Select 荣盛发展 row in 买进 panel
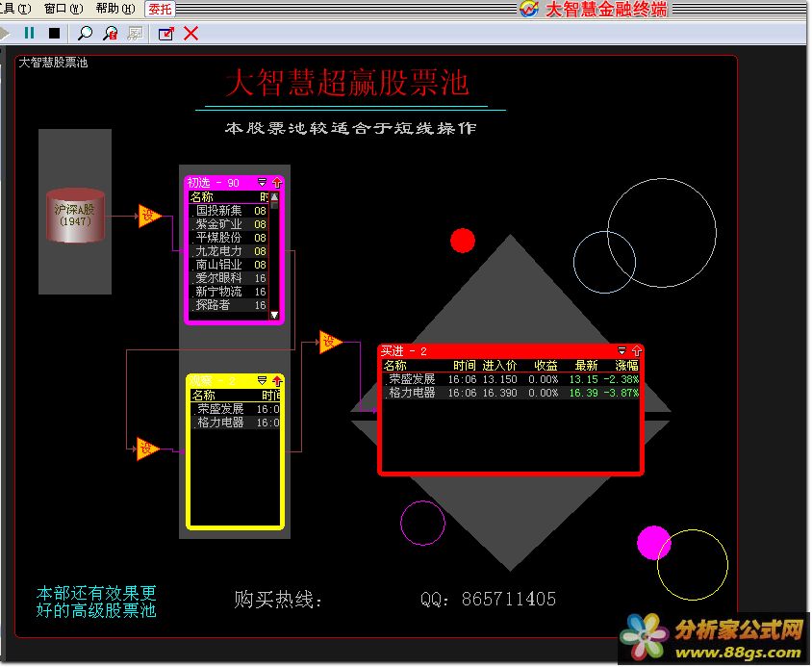Screen dimensions: 812x667 [x=511, y=379]
